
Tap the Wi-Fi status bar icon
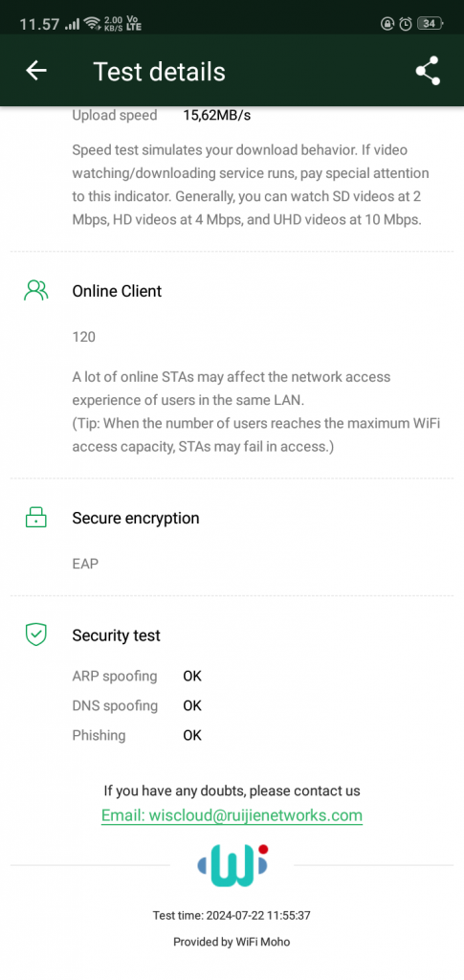[x=93, y=24]
